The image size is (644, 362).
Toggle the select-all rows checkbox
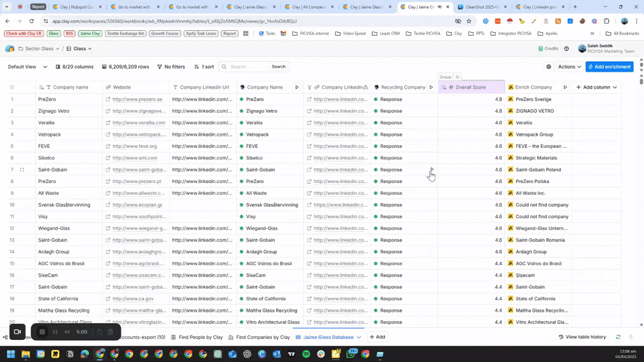click(x=12, y=87)
